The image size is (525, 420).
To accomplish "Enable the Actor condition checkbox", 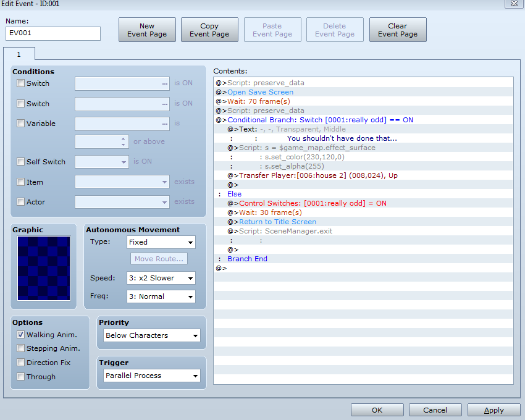I will 21,202.
